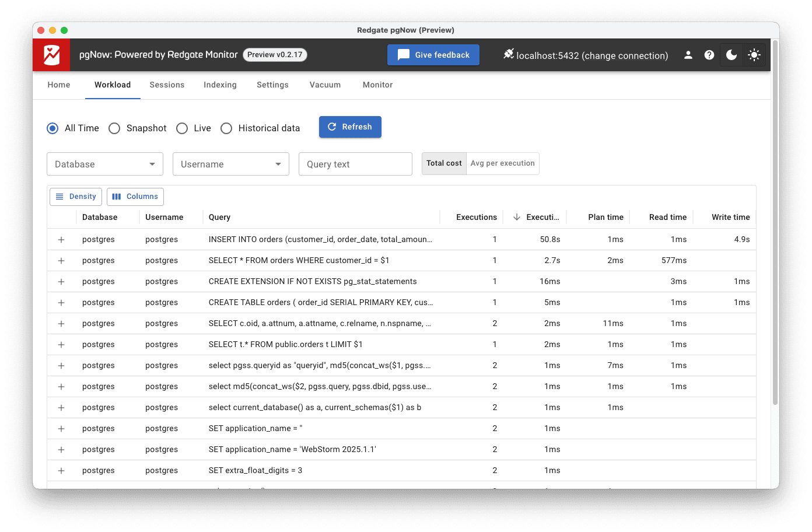Image resolution: width=812 pixels, height=532 pixels.
Task: Click the Refresh button
Action: point(350,127)
